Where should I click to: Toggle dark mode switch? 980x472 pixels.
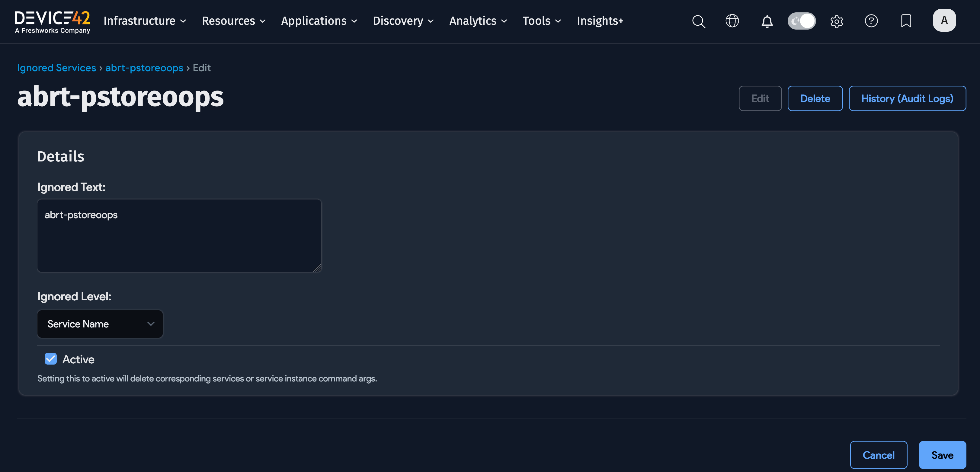(802, 21)
